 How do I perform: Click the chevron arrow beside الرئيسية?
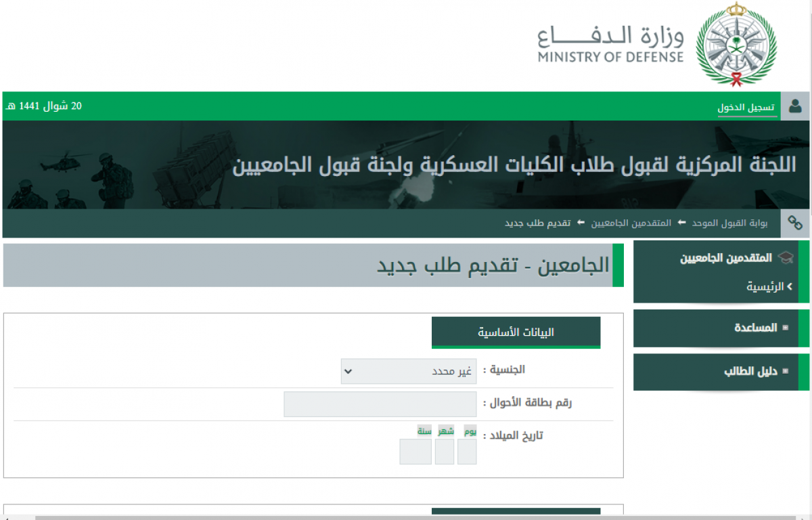click(x=790, y=286)
